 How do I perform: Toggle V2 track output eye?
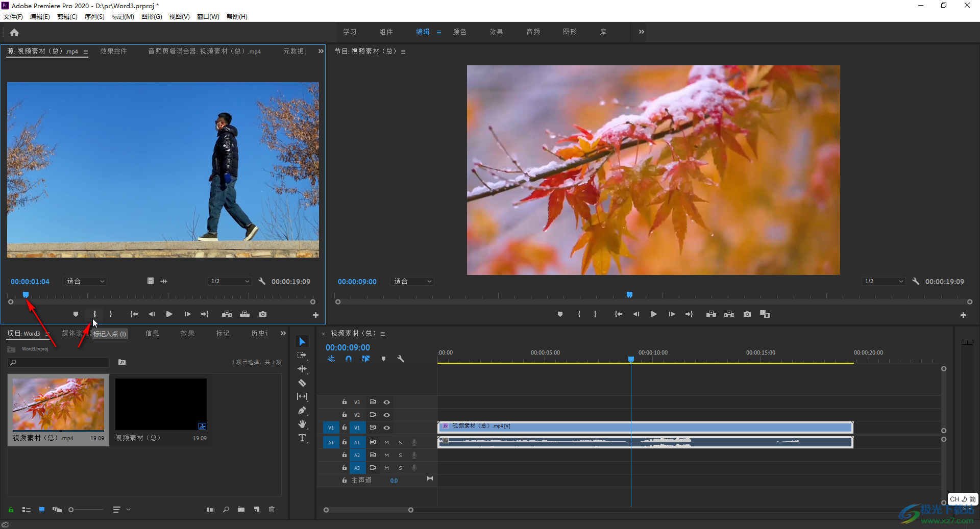tap(387, 415)
